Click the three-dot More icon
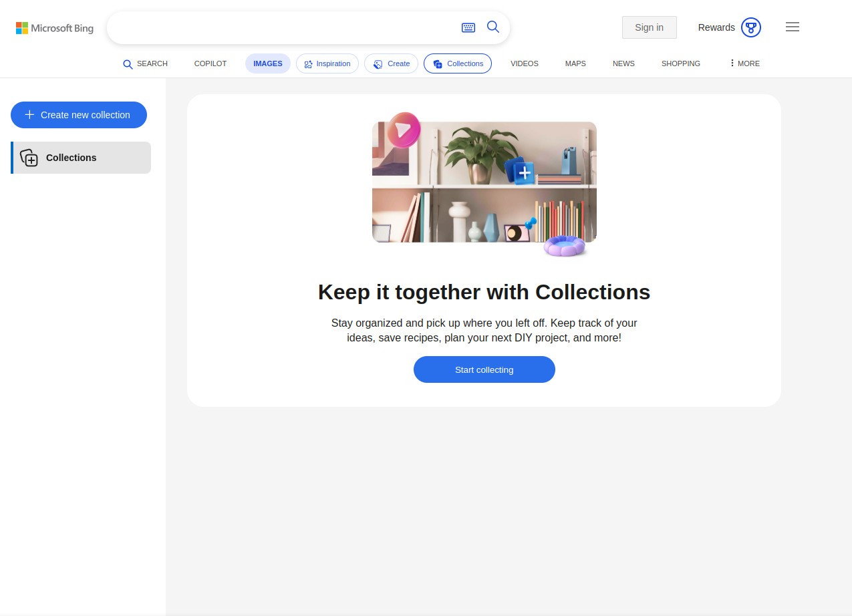Screen dimensions: 852x616 point(732,63)
